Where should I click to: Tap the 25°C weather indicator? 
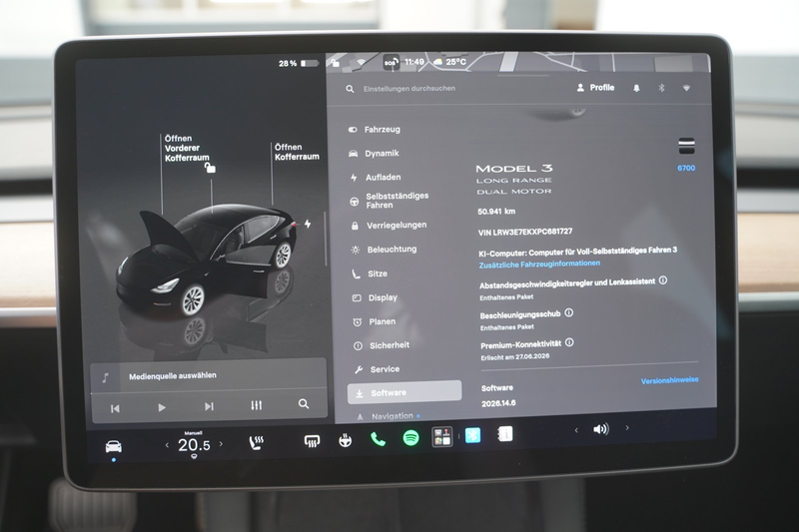[x=450, y=62]
